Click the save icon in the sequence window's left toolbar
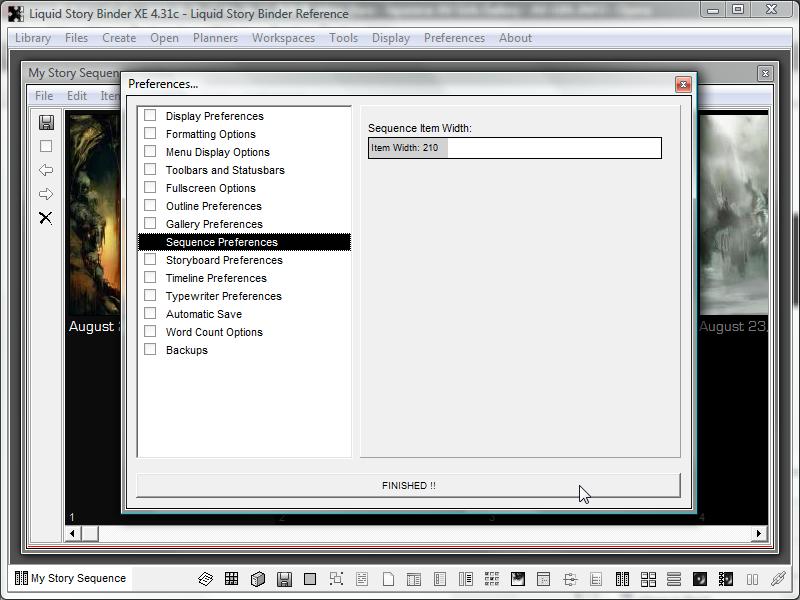 pos(46,122)
